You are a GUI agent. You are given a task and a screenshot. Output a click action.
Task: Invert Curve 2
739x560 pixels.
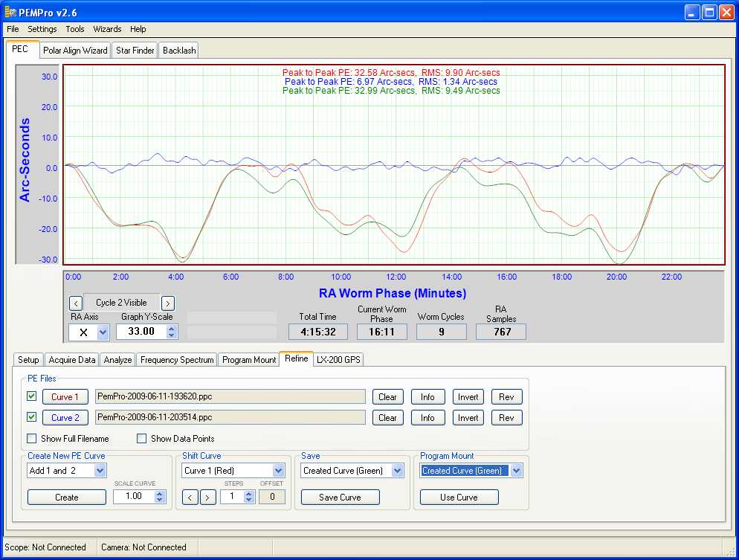[x=468, y=418]
